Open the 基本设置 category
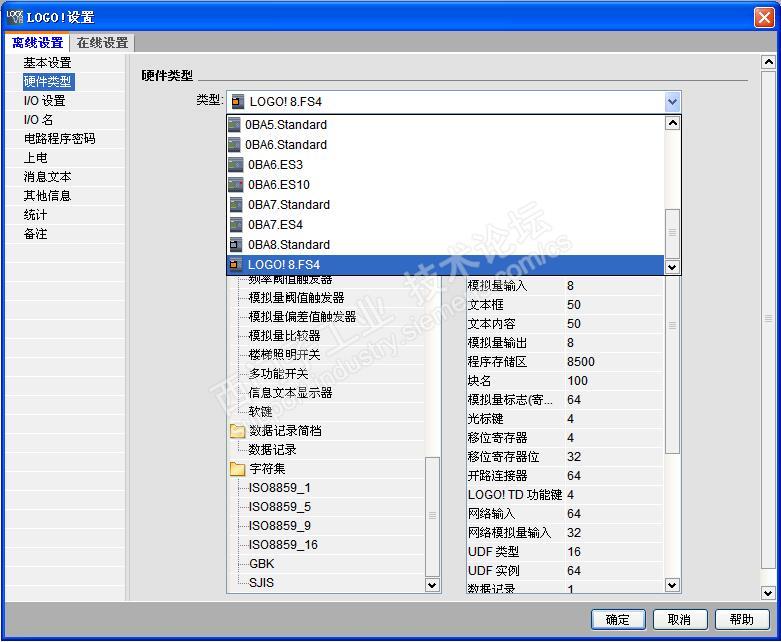Viewport: 781px width, 642px height. [47, 63]
